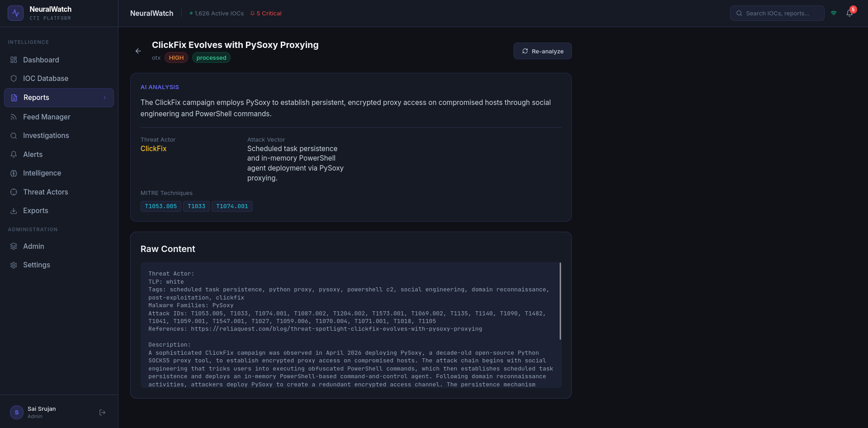Expand the Reports chevron arrow
This screenshot has height=428, width=868.
pos(104,98)
